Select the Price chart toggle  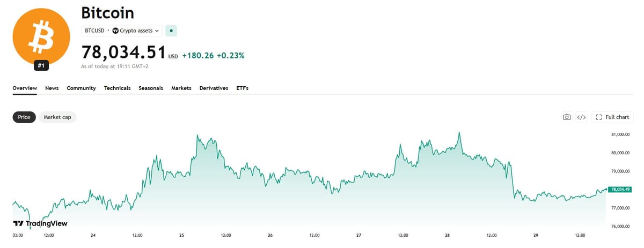[x=24, y=117]
